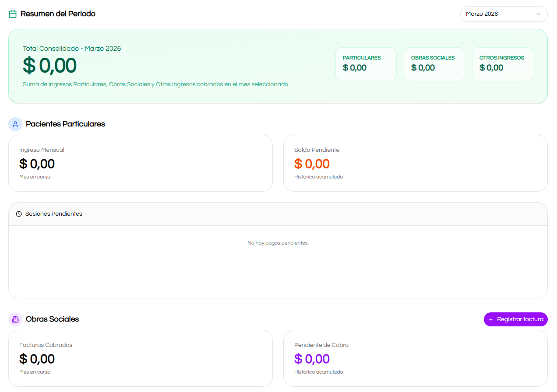The width and height of the screenshot is (557, 392).
Task: Click the Saldo Pendiente card
Action: click(415, 163)
